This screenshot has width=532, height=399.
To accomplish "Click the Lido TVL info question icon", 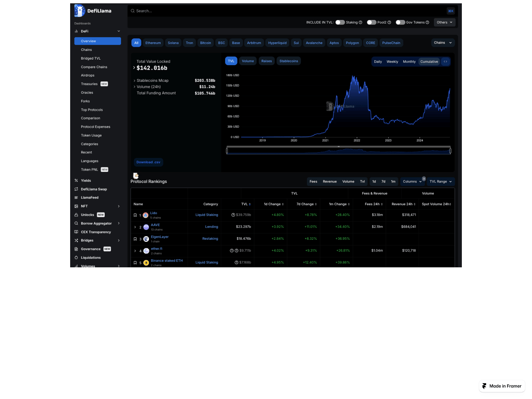I will pos(233,215).
